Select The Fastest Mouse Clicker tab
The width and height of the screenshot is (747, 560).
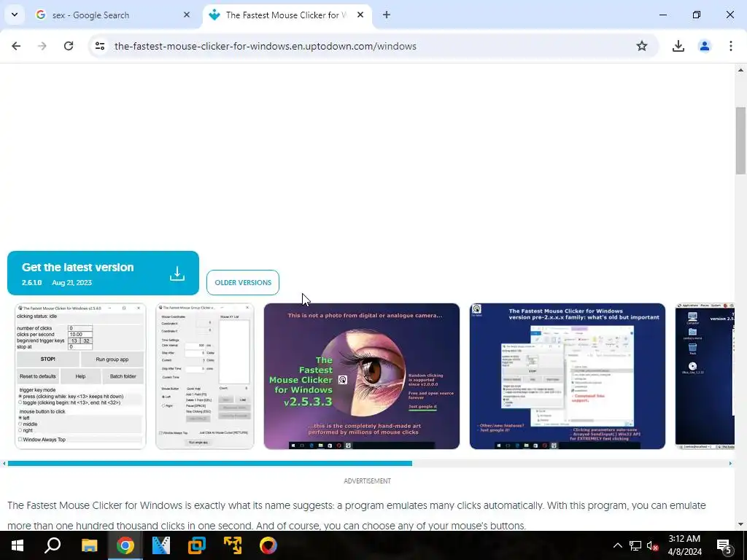tap(287, 15)
